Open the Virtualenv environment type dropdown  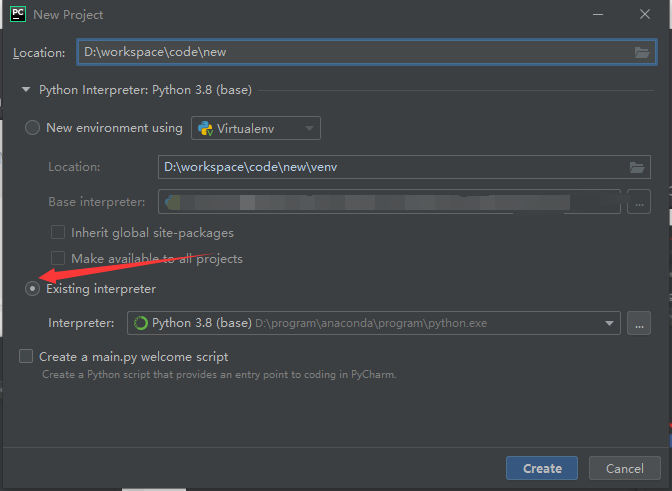(x=256, y=128)
